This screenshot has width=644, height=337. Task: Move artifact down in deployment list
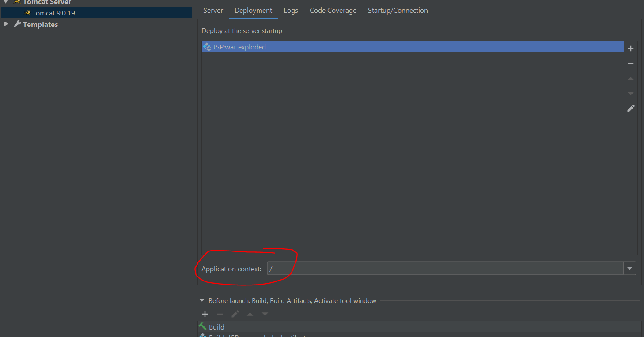coord(631,94)
